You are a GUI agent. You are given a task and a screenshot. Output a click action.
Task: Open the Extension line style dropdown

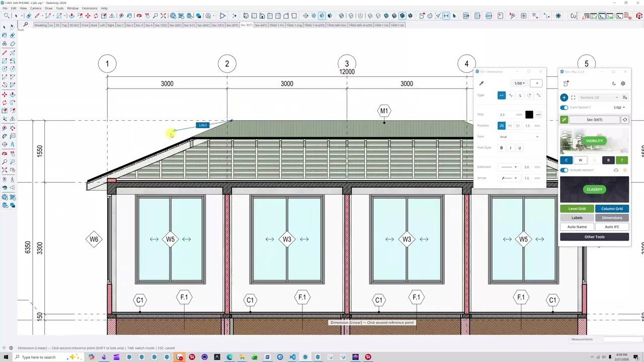[509, 167]
